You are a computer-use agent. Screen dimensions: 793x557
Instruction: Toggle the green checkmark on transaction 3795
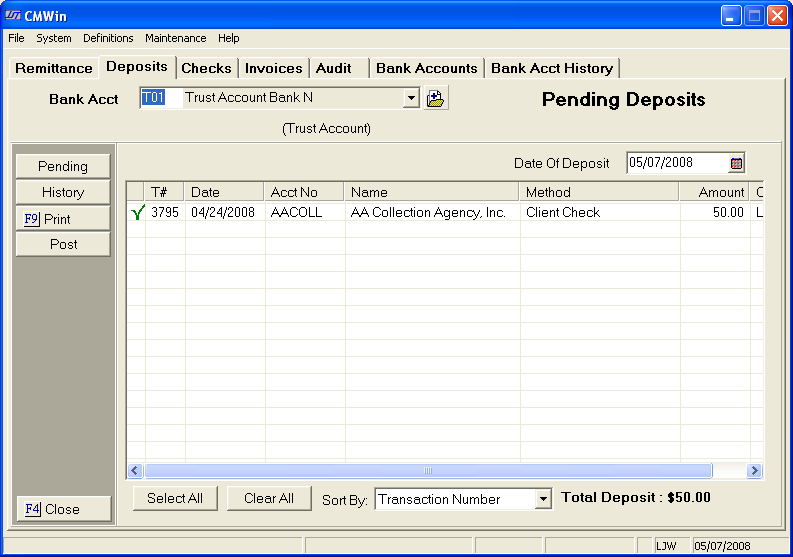click(137, 212)
